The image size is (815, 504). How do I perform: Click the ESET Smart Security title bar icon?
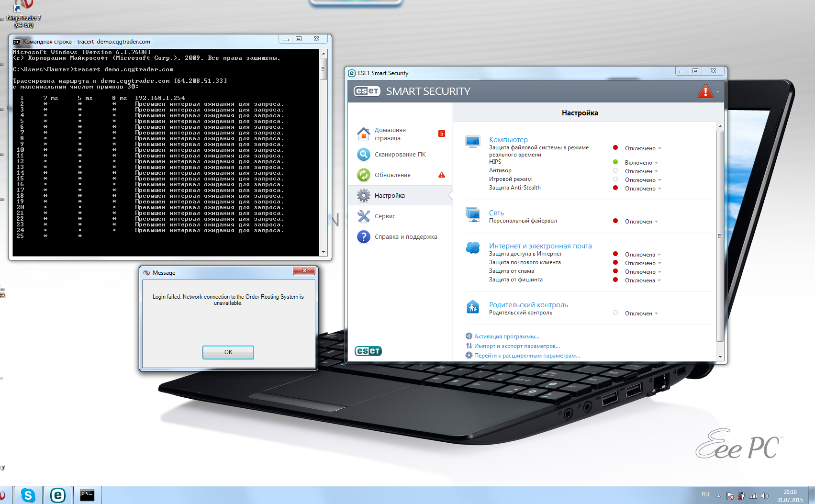(x=352, y=73)
